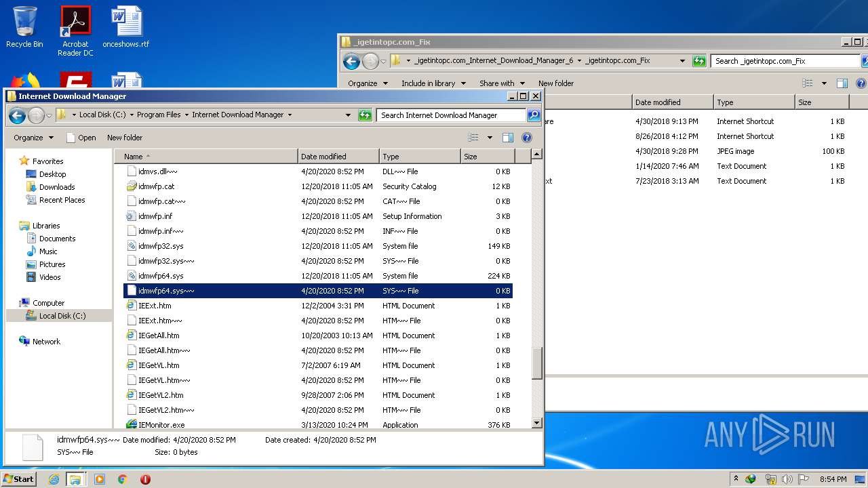868x488 pixels.
Task: Go back in Internet Download Manager window
Action: (x=18, y=115)
